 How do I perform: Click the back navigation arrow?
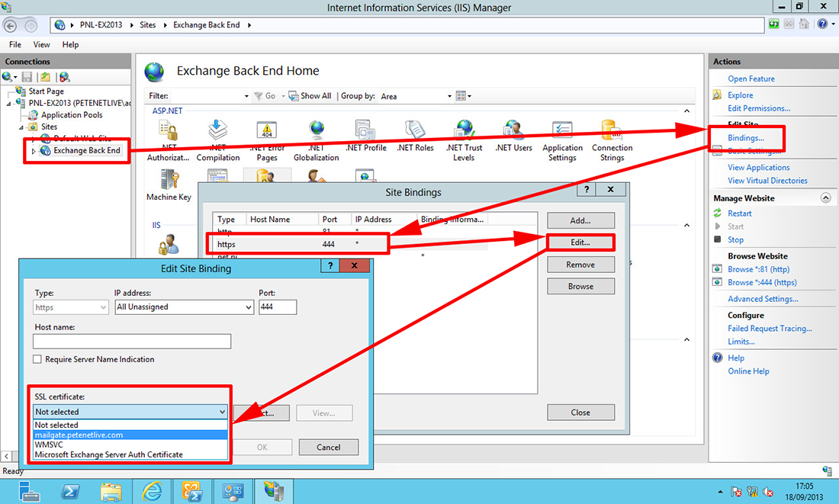tap(10, 24)
